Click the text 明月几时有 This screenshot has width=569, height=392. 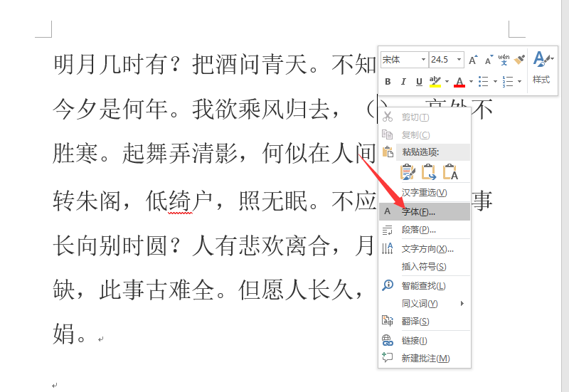[x=111, y=64]
